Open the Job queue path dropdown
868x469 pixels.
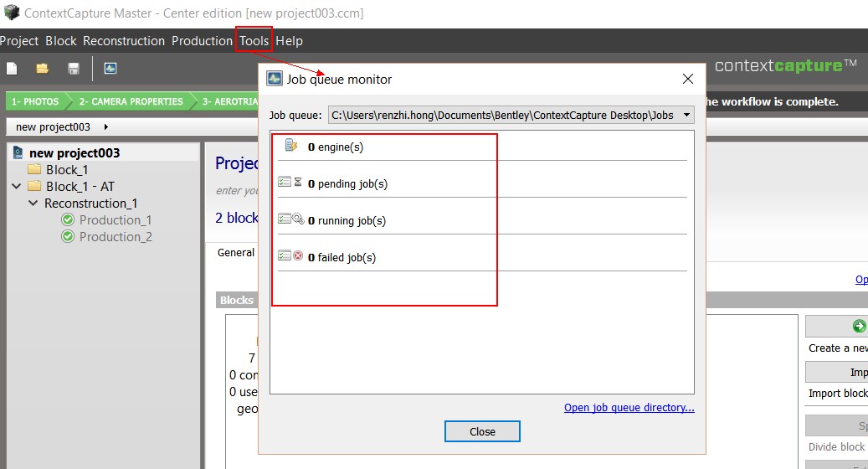[x=686, y=116]
